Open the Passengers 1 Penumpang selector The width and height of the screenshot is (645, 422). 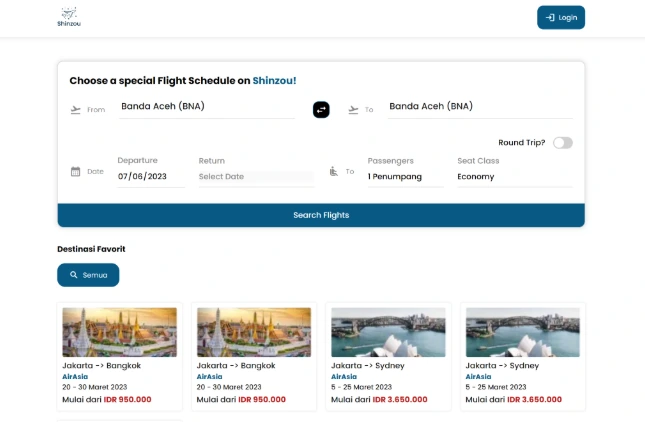pos(405,177)
